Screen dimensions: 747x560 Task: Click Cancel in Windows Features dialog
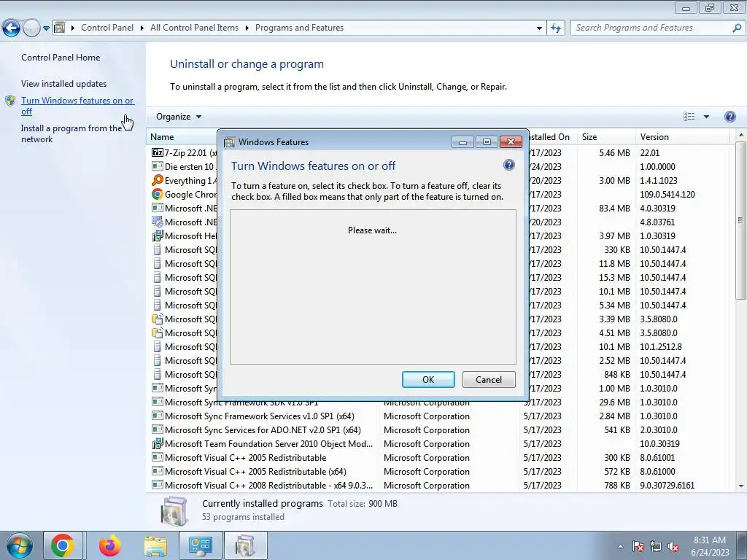(489, 379)
